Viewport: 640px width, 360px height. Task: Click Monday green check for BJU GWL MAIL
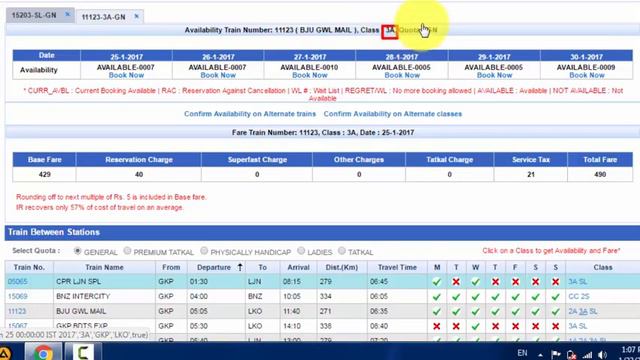click(x=437, y=311)
